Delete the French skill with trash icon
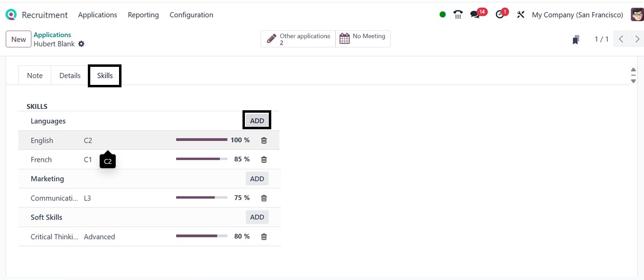The height and width of the screenshot is (280, 644). coord(264,160)
